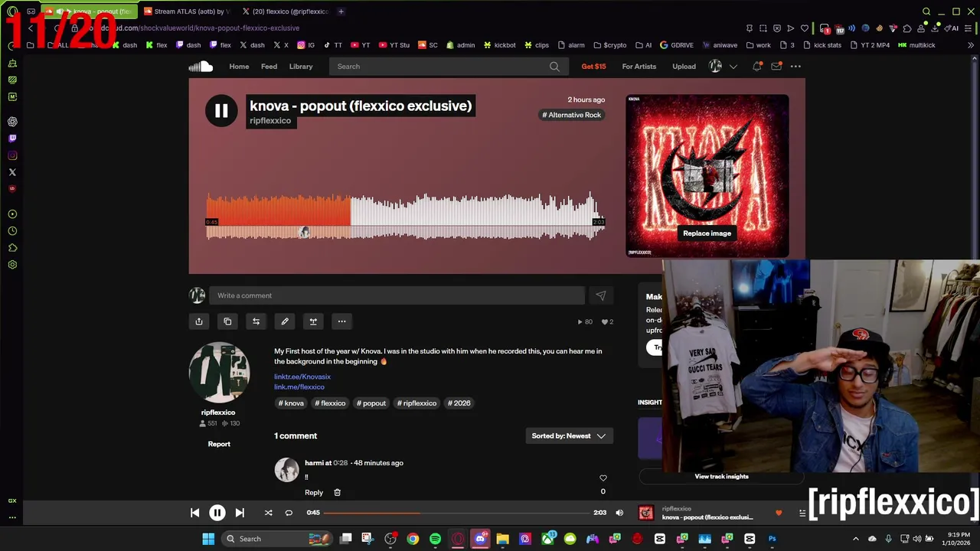Open the kick stats bookmark

pyautogui.click(x=822, y=45)
